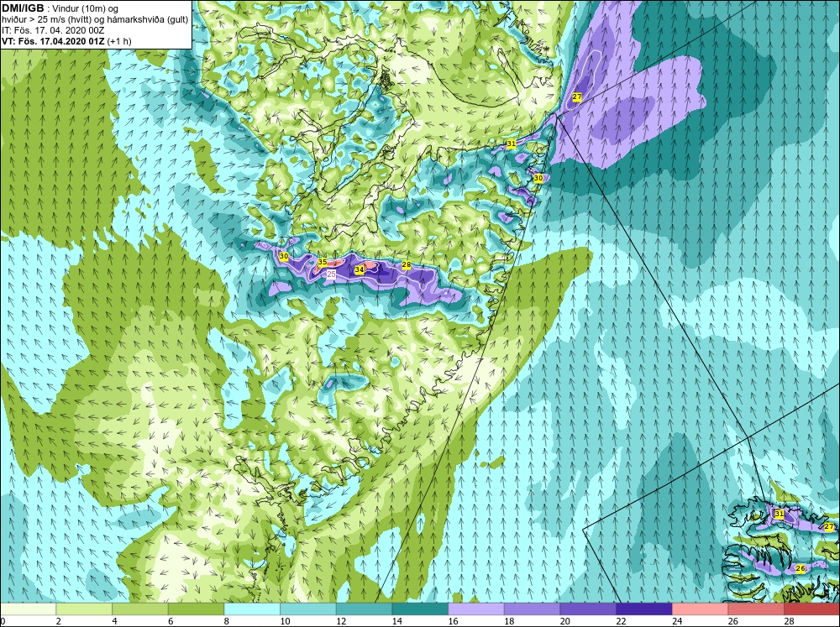Click the yellow gust label 34
840x627 pixels.
click(359, 270)
